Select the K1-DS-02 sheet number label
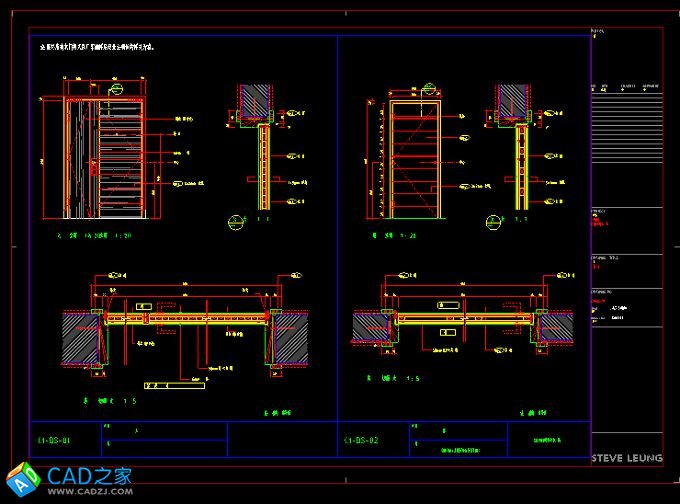The height and width of the screenshot is (504, 680). [x=360, y=439]
